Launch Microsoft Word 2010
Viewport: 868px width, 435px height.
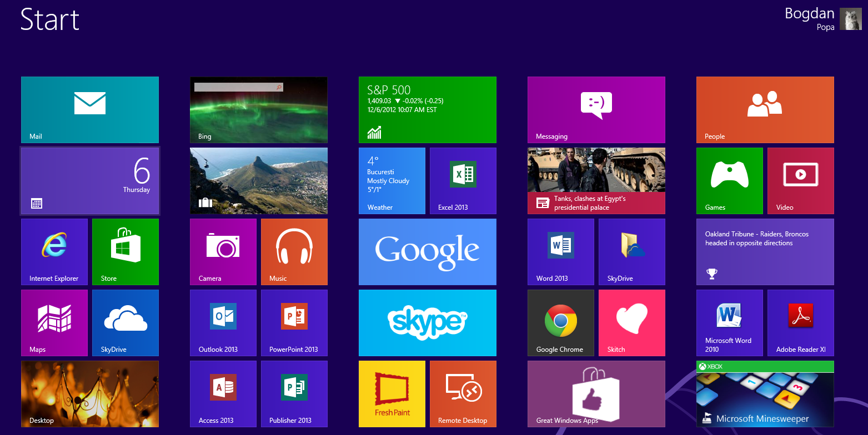click(730, 323)
